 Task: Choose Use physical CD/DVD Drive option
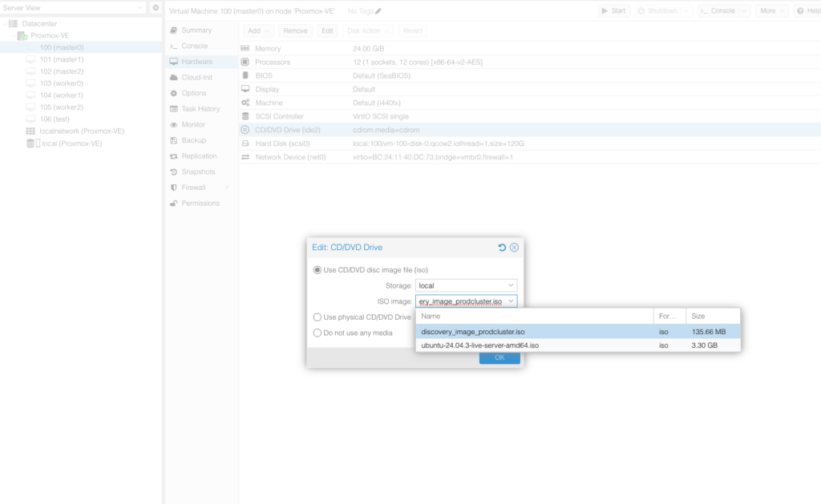tap(317, 317)
